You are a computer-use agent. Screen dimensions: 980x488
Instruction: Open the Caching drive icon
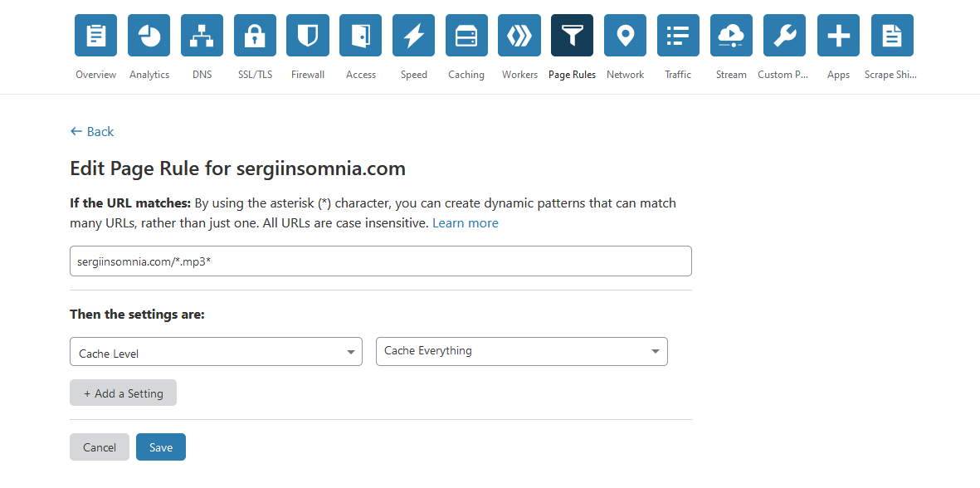[466, 36]
